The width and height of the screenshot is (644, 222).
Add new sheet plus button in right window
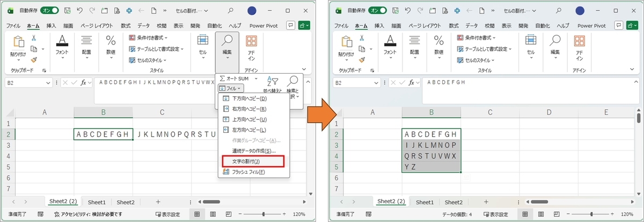point(486,202)
